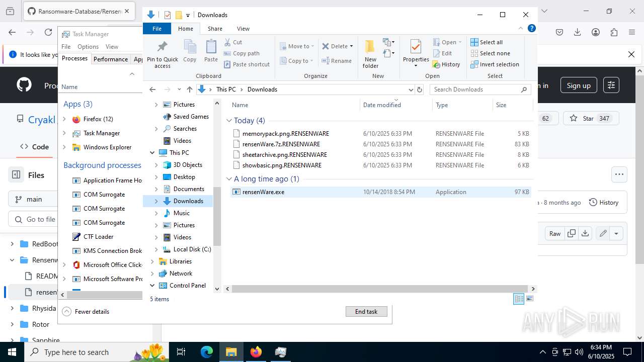Screen dimensions: 644x362
Task: Click the Paste ribbon icon
Action: pyautogui.click(x=211, y=51)
